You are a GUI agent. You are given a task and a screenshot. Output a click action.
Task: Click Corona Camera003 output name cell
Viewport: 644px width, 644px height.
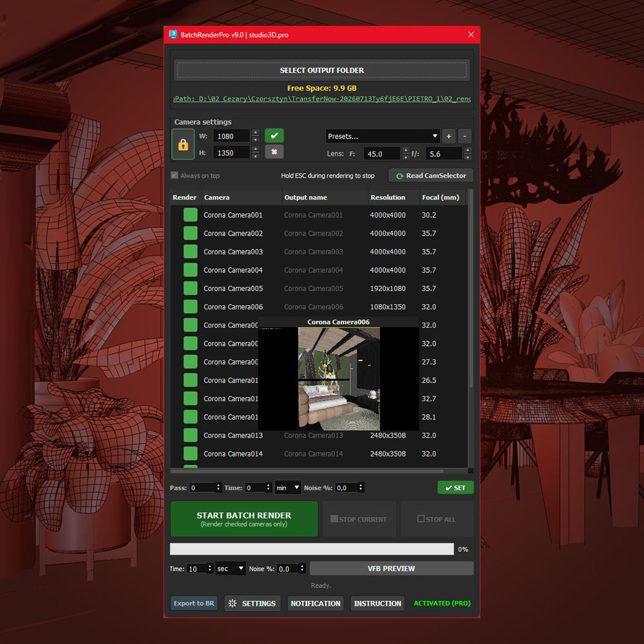[x=314, y=252]
